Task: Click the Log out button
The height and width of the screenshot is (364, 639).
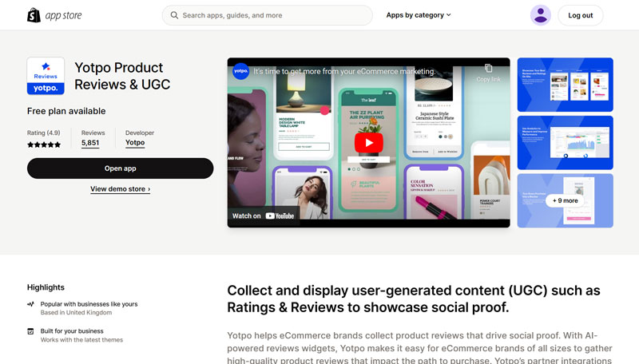Action: (581, 15)
